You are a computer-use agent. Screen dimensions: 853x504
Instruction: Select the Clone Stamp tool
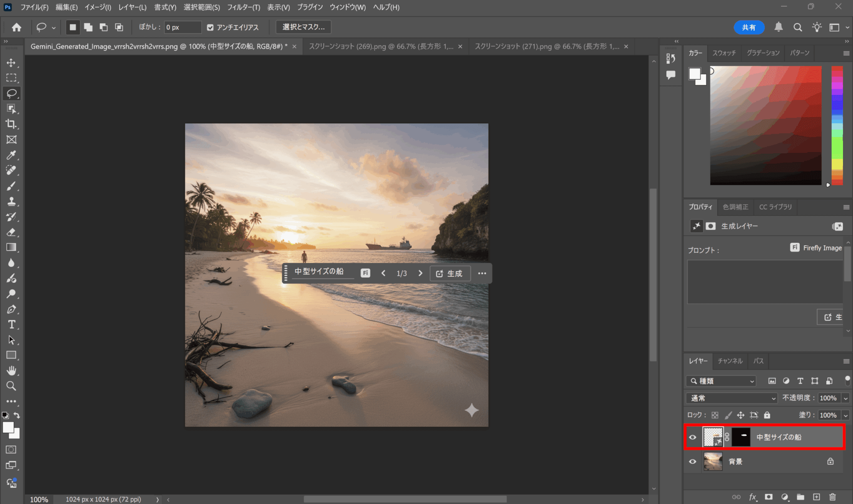(x=11, y=201)
